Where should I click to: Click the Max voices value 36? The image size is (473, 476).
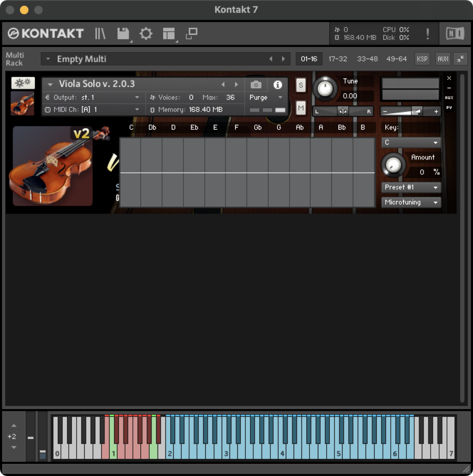coord(230,98)
